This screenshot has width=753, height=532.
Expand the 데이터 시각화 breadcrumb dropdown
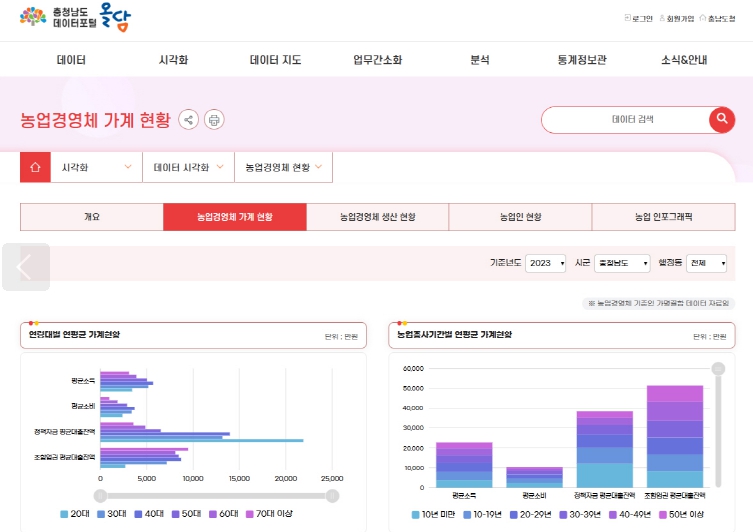click(x=188, y=167)
